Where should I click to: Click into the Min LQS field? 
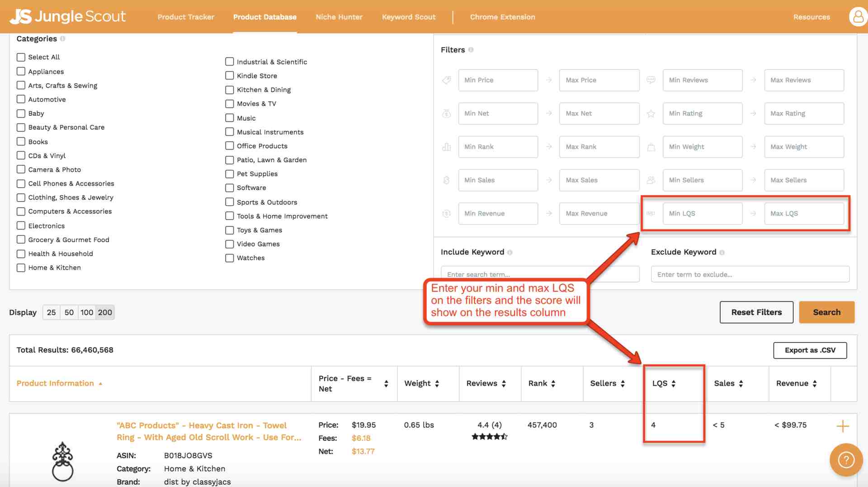click(x=702, y=214)
